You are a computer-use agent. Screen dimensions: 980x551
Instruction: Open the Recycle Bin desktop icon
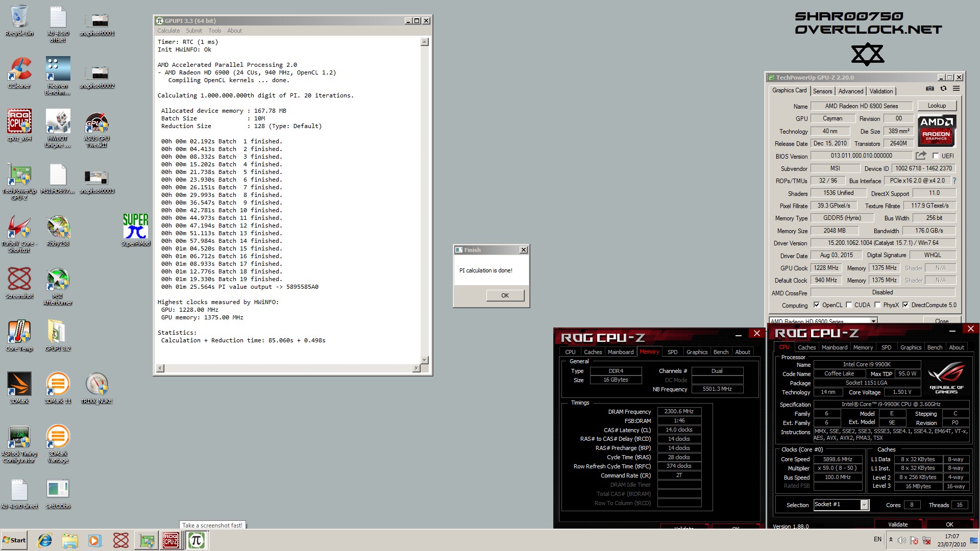(19, 21)
